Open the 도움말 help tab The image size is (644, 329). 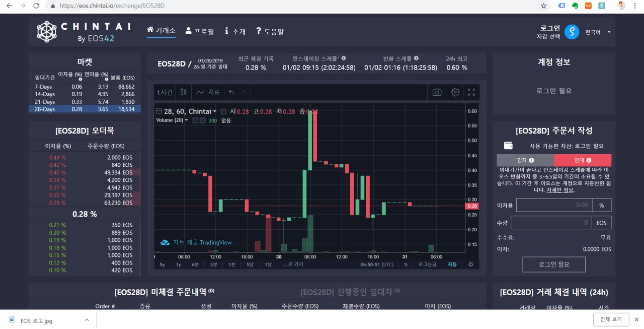tap(270, 31)
